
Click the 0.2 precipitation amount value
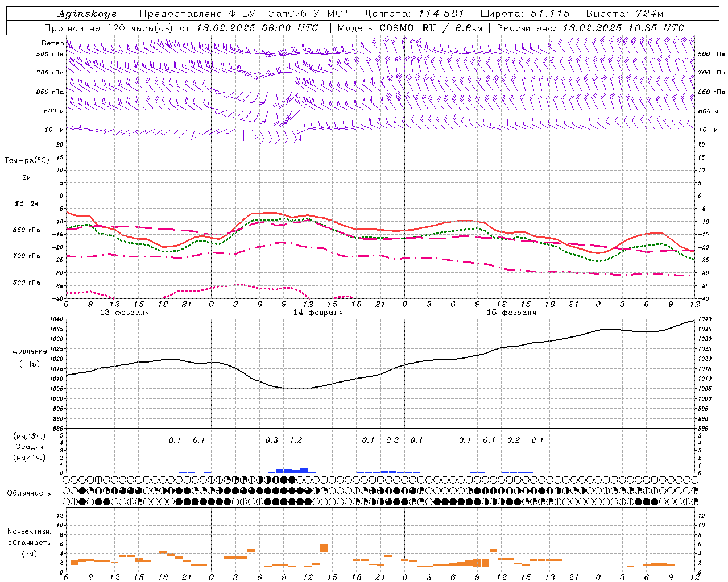[514, 440]
